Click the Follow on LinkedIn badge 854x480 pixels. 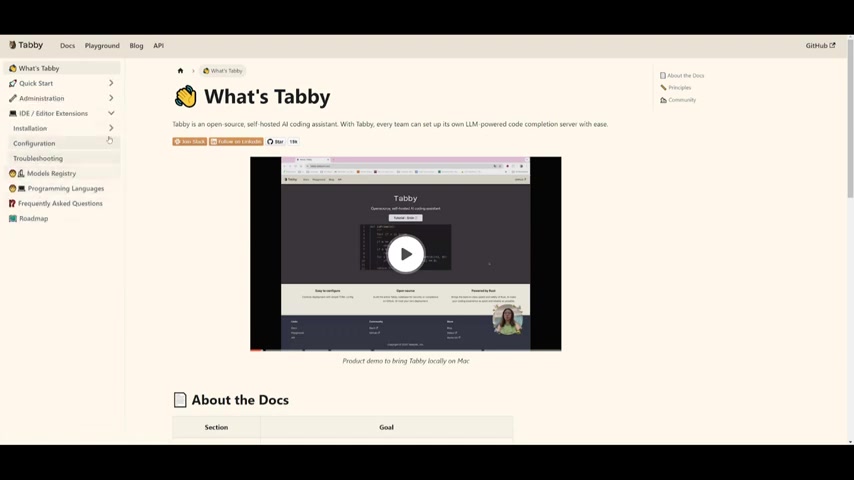[x=236, y=142]
